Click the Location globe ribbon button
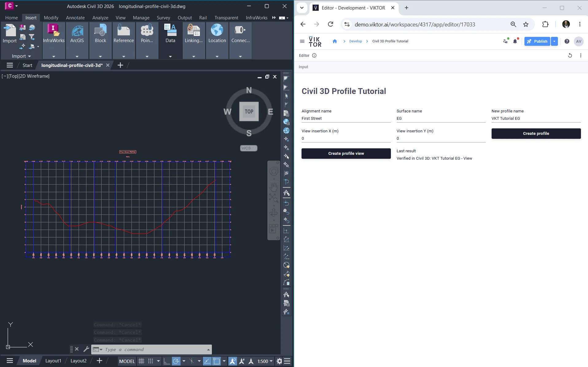This screenshot has width=588, height=367. [x=217, y=34]
